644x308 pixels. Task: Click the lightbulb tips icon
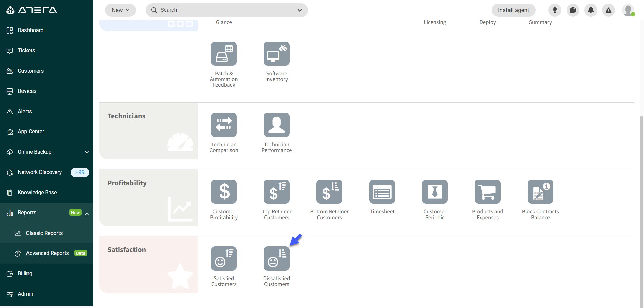point(555,10)
